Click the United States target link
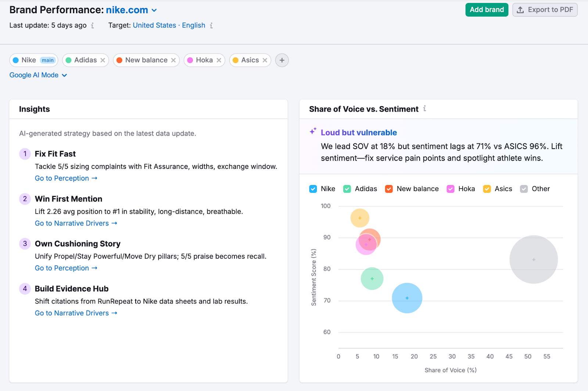The height and width of the screenshot is (391, 588). tap(154, 25)
